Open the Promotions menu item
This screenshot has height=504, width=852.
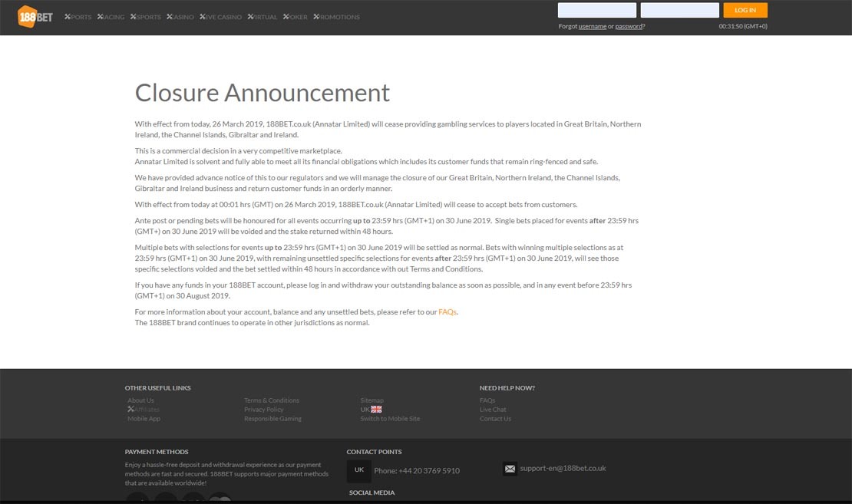336,17
